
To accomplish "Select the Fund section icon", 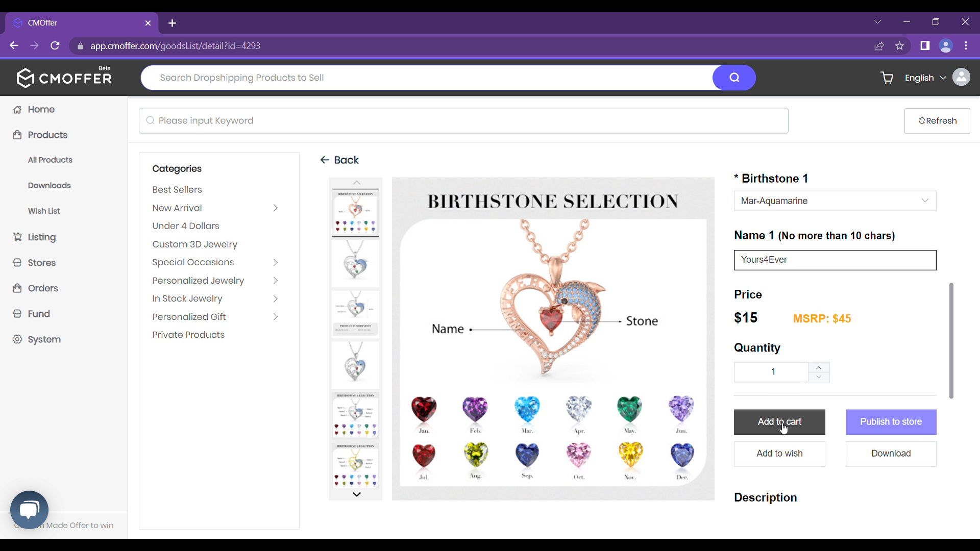I will coord(17,314).
